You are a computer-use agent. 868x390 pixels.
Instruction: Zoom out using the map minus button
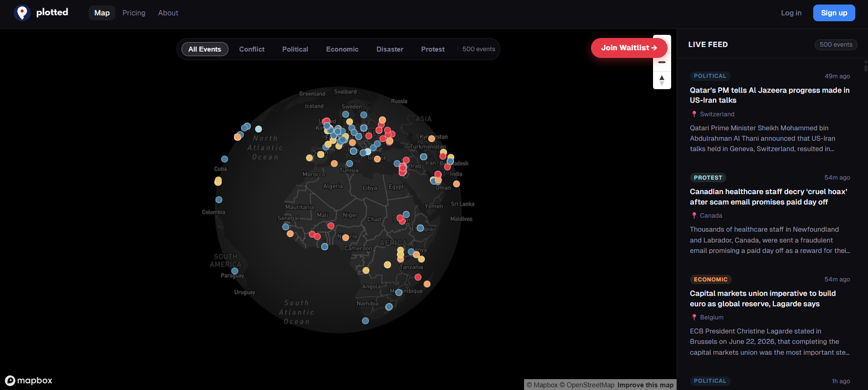click(x=662, y=62)
